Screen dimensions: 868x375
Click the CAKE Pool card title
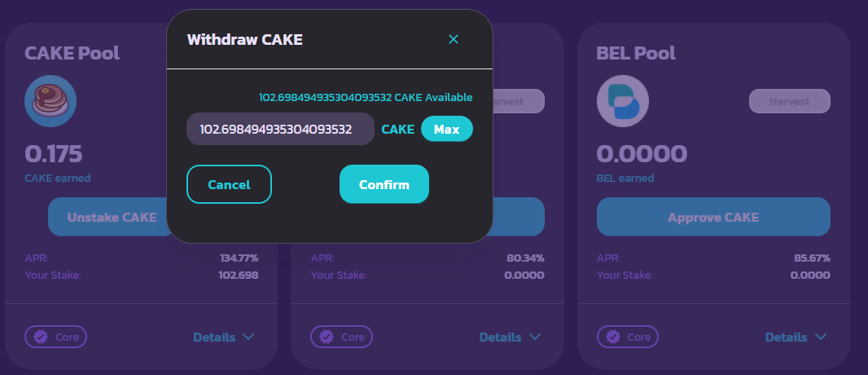[72, 53]
